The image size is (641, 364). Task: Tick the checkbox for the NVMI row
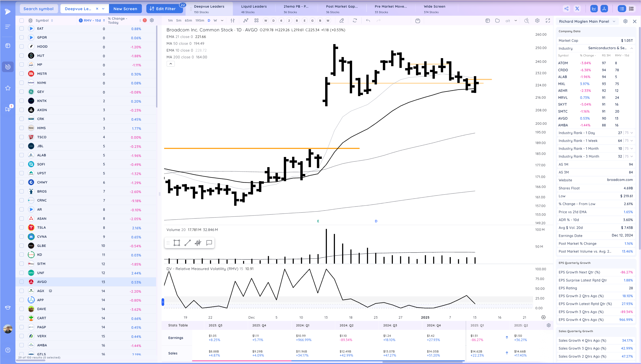click(21, 83)
